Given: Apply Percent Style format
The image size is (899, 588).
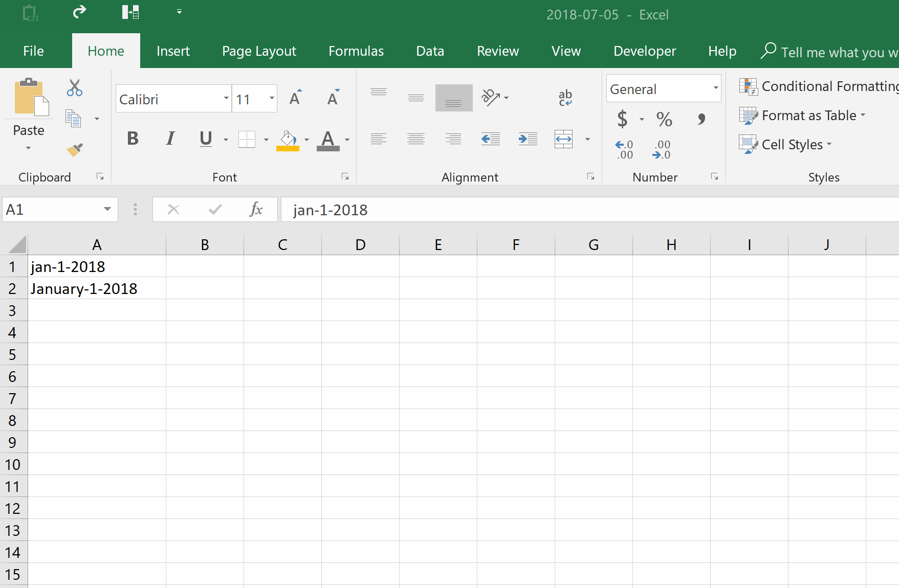Looking at the screenshot, I should pyautogui.click(x=664, y=119).
